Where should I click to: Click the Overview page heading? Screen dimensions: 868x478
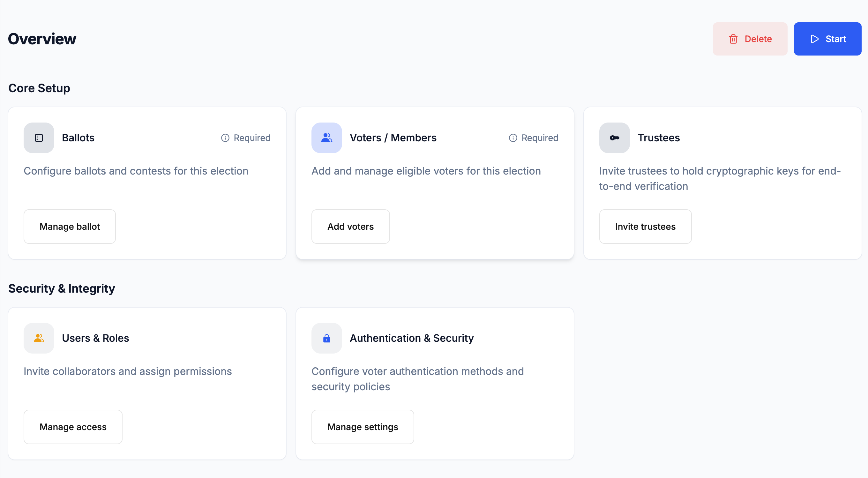(42, 38)
